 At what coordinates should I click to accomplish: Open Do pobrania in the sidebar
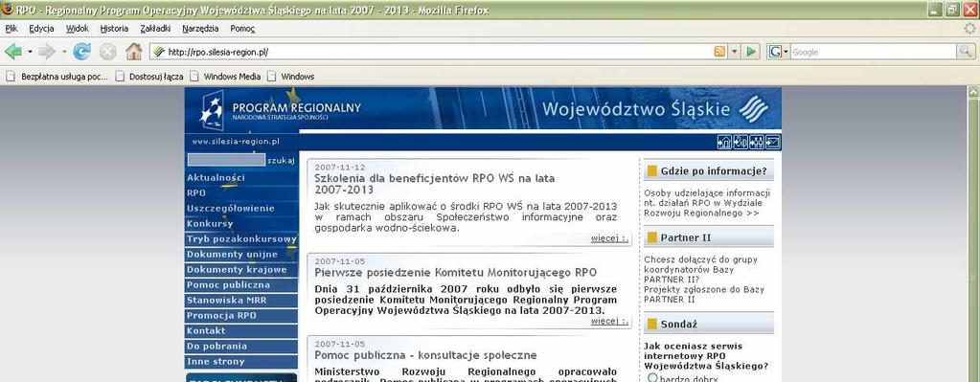[x=241, y=346]
